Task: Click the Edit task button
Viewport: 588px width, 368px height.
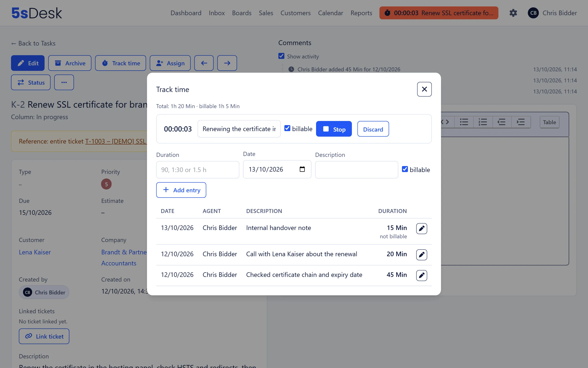Action: [28, 63]
